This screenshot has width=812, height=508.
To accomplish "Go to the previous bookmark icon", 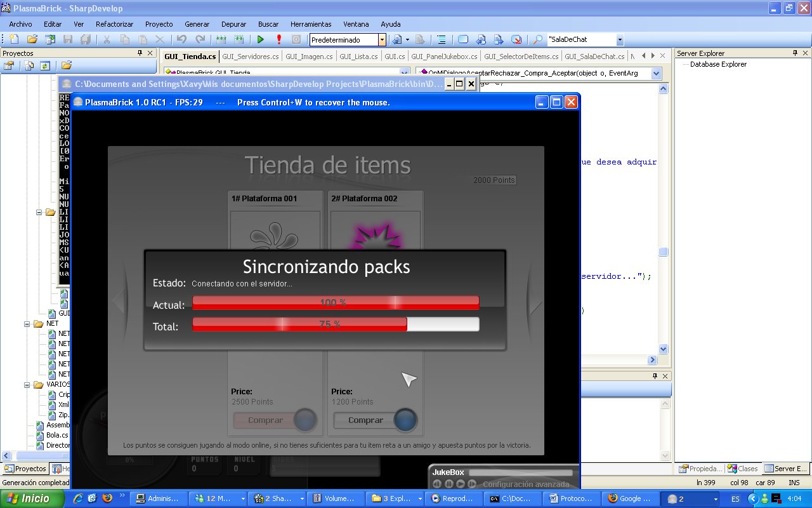I will click(481, 39).
